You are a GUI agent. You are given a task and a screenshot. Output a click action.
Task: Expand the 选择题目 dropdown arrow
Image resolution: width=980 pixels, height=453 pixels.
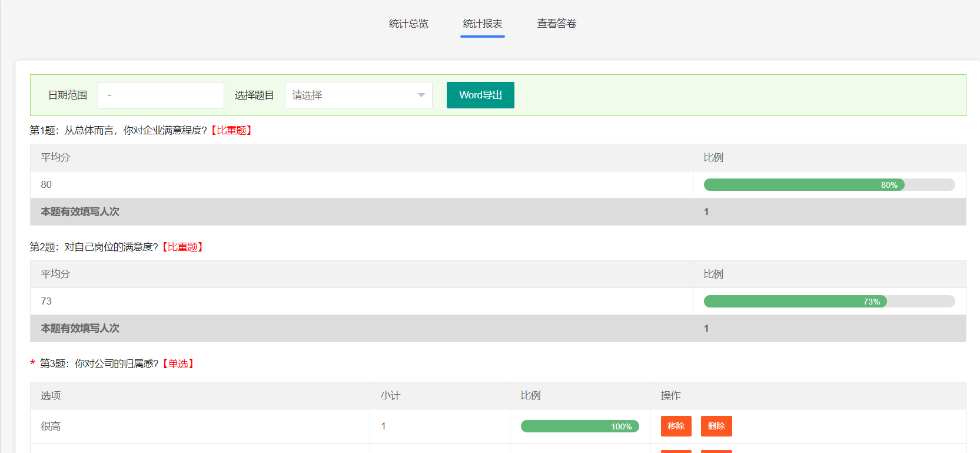pos(421,95)
